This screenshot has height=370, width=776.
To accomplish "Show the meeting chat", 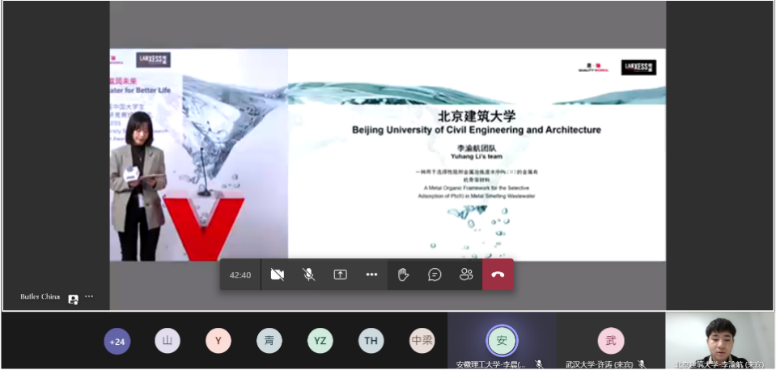I will 435,275.
